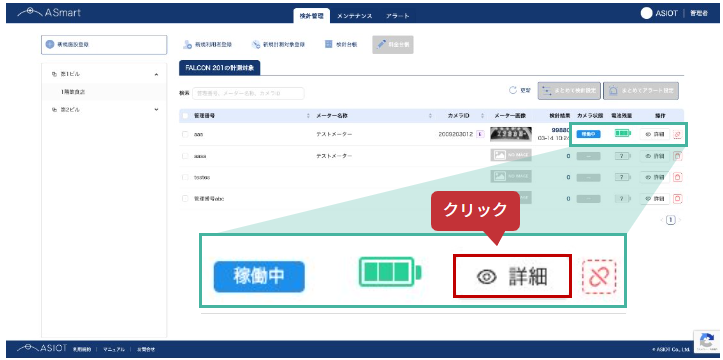Image resolution: width=723 pixels, height=360 pixels.
Task: Check the checkbox for row bbbbbb
Action: (185, 177)
